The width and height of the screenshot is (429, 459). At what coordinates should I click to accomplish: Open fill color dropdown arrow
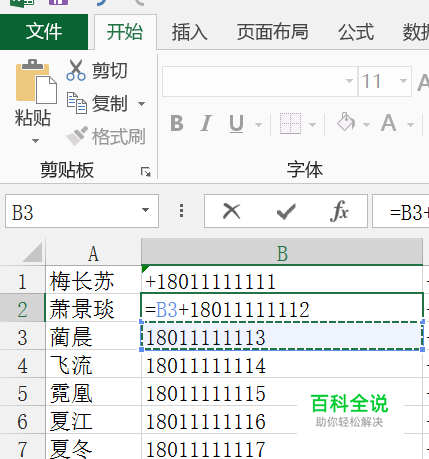pyautogui.click(x=366, y=125)
